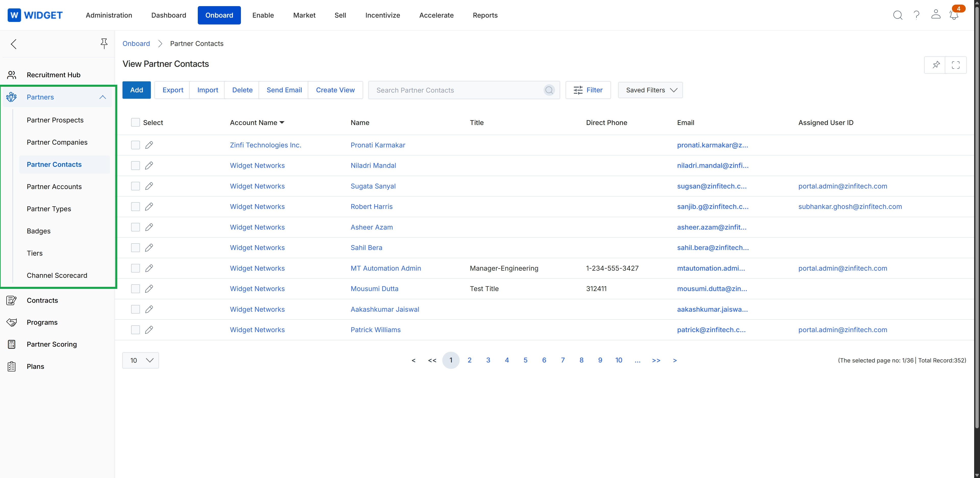980x478 pixels.
Task: Open the Filter button
Action: click(588, 90)
